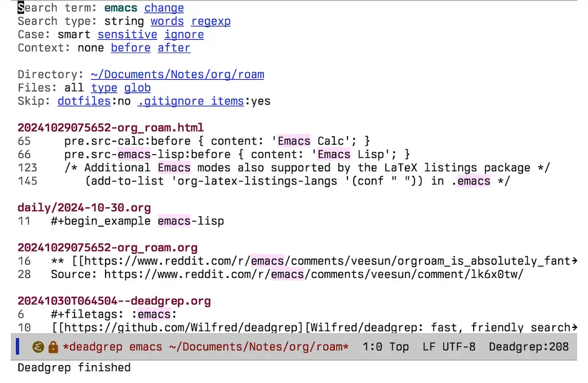
Task: Click the blue bar at modeline start
Action: coord(18,347)
